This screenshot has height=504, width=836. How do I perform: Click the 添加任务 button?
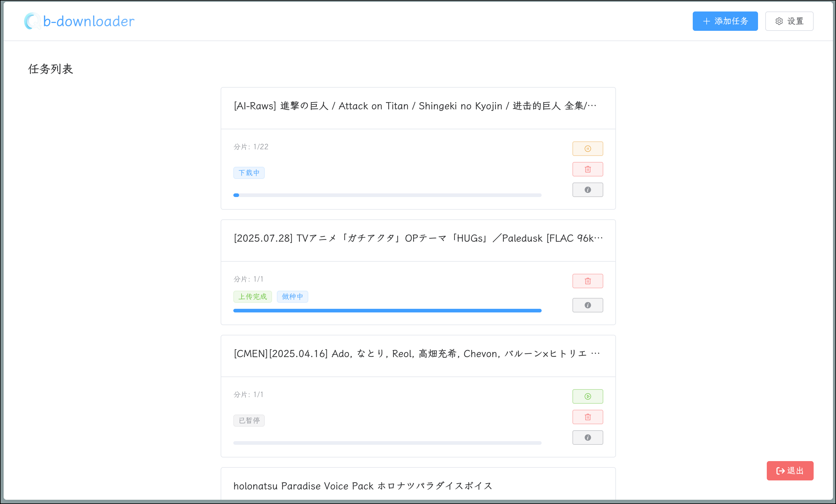point(725,21)
